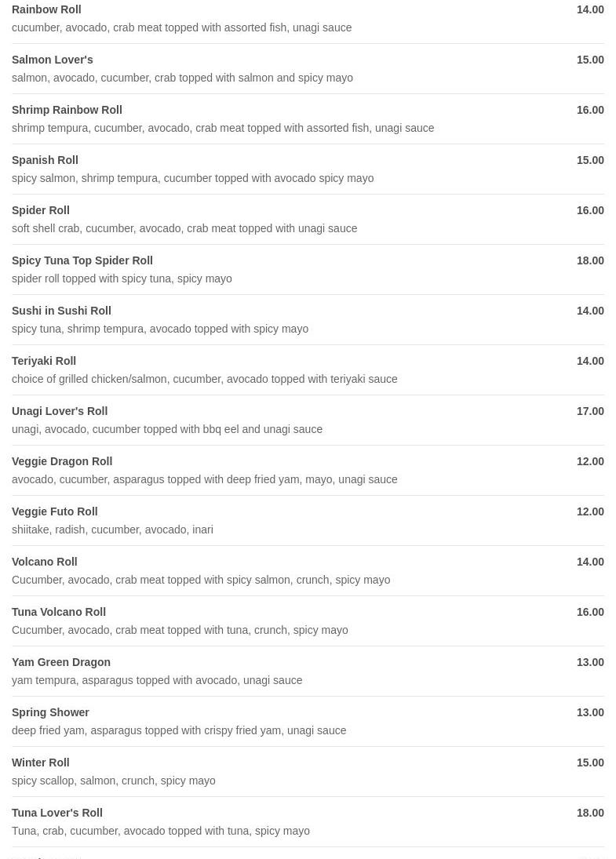Open the Salmon Lover's item

click(308, 68)
